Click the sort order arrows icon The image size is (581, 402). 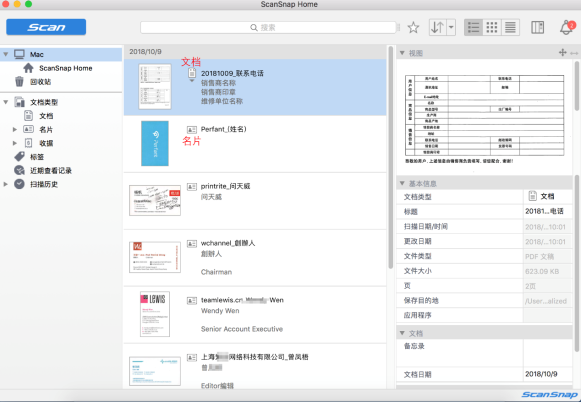coord(438,27)
